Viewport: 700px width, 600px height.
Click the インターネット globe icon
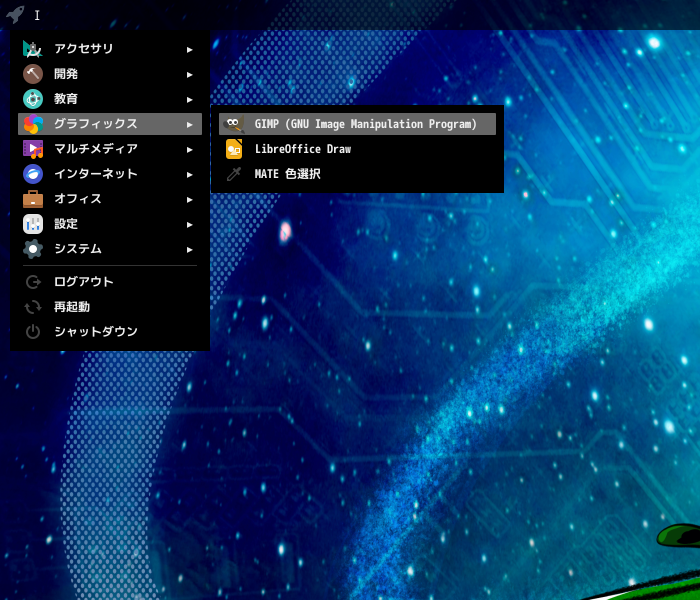33,174
